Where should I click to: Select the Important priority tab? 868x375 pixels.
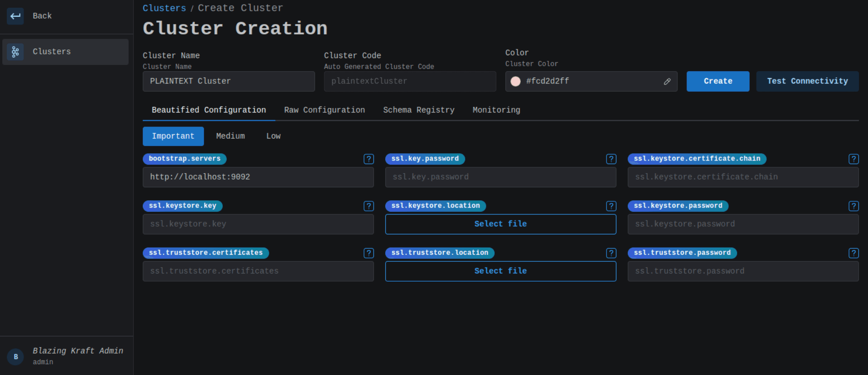tap(173, 136)
